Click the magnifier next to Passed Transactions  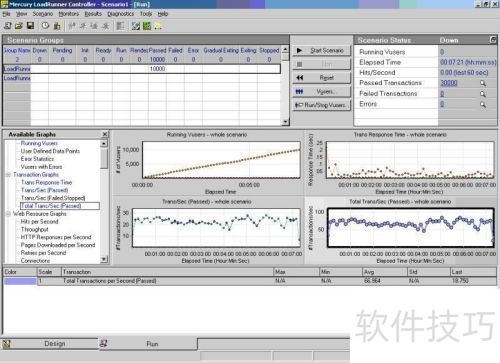483,83
